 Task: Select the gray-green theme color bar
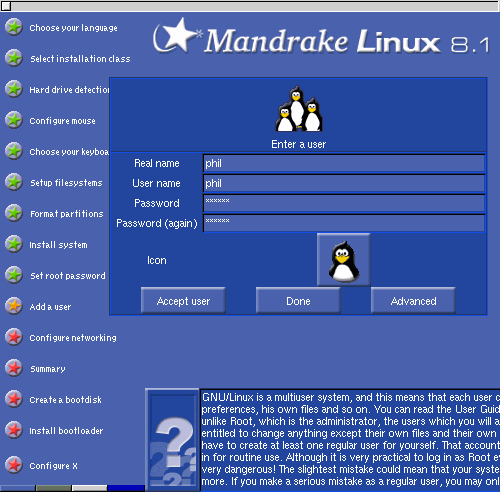point(53,488)
